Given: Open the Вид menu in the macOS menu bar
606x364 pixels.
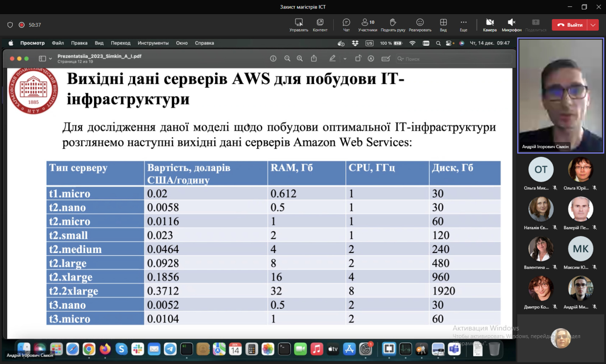Looking at the screenshot, I should tap(99, 43).
